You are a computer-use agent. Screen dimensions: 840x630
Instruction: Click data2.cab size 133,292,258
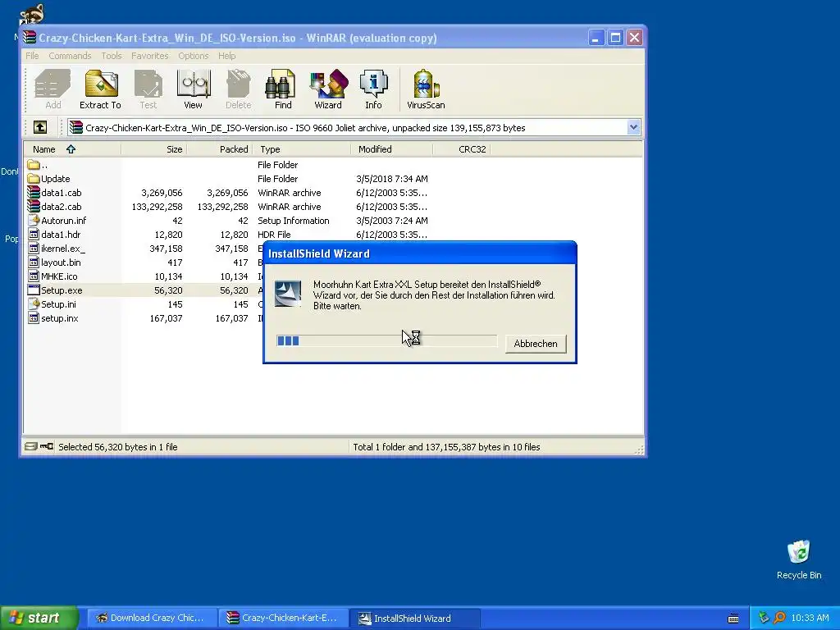157,206
